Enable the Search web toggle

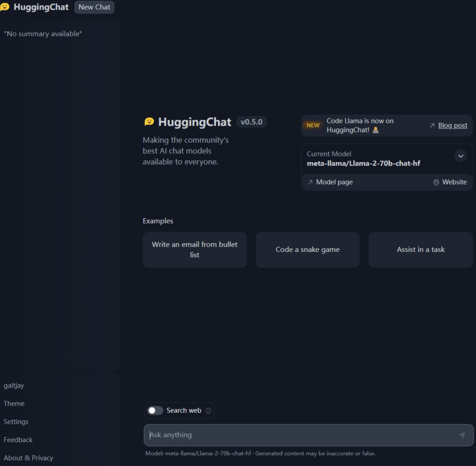[x=155, y=410]
